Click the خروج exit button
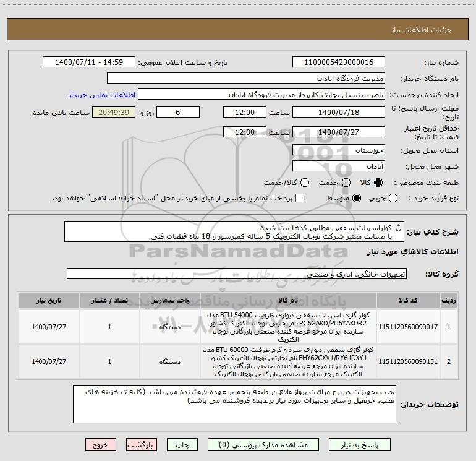476x461 pixels. point(101,445)
